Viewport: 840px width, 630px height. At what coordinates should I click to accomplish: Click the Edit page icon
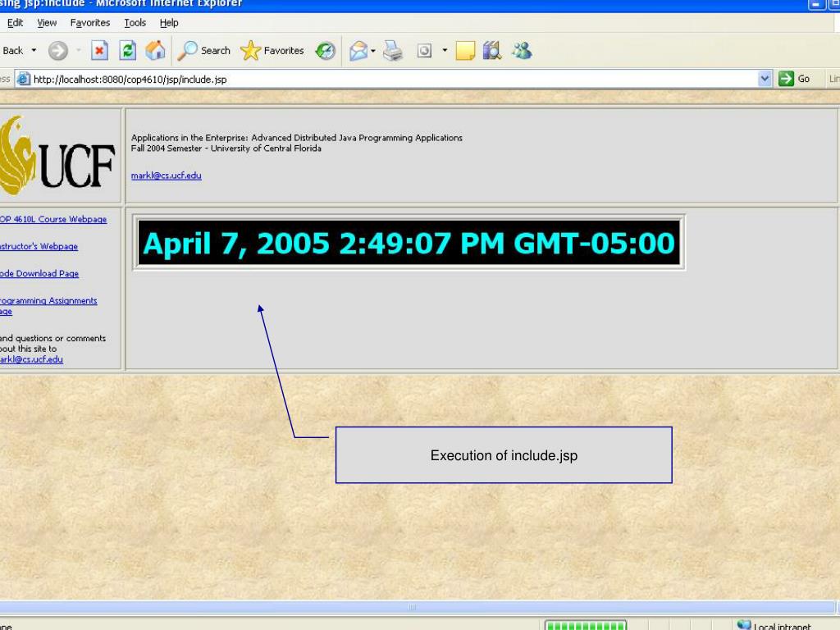424,51
